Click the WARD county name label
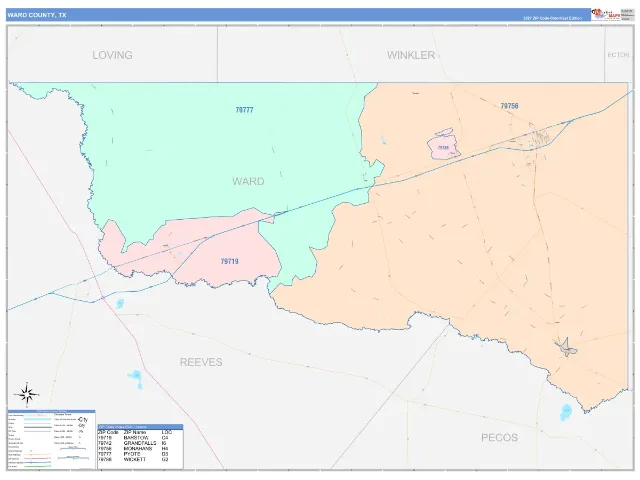The width and height of the screenshot is (640, 480). tap(248, 181)
